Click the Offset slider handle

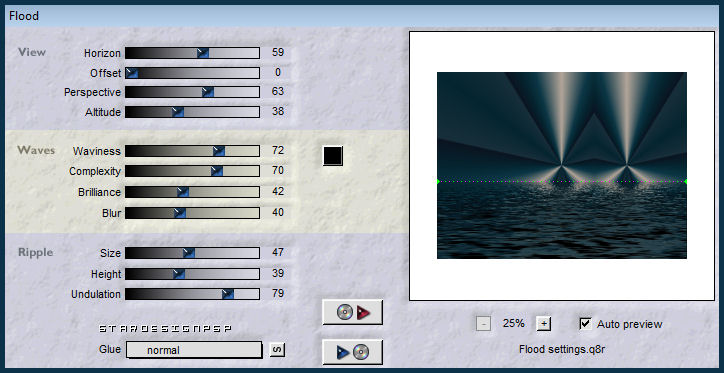coord(132,73)
